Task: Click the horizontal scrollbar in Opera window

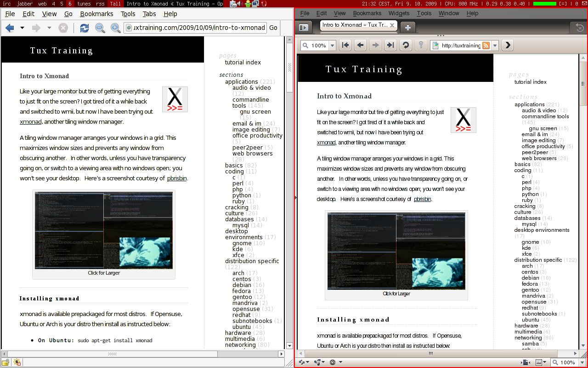Action: click(431, 353)
